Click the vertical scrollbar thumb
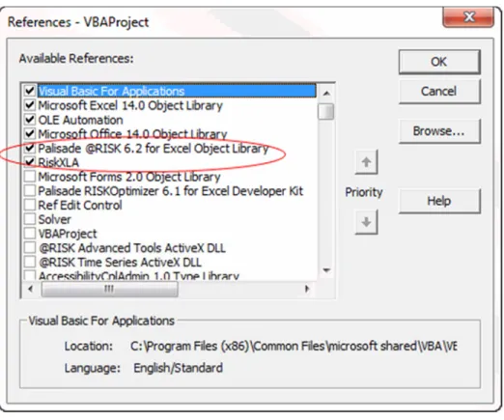504x420 pixels. [326, 111]
